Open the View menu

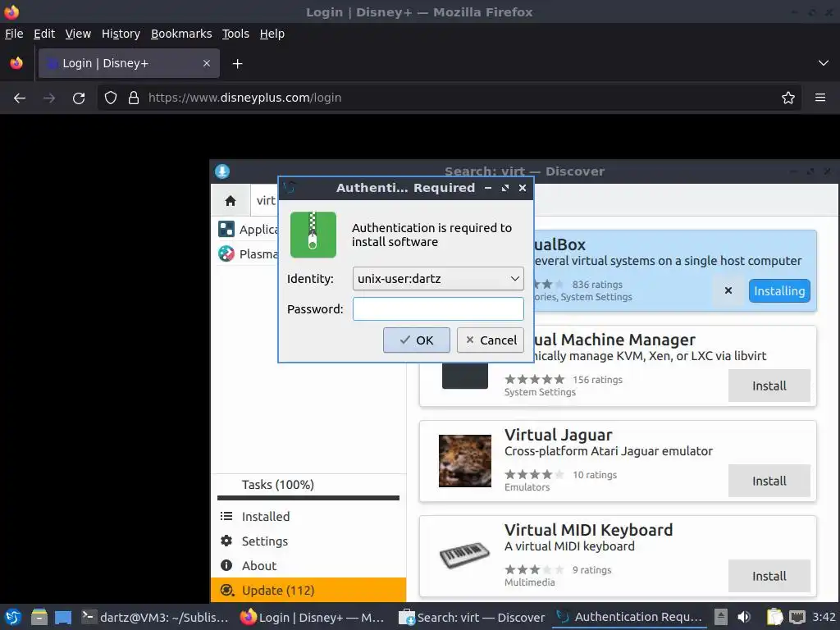78,34
